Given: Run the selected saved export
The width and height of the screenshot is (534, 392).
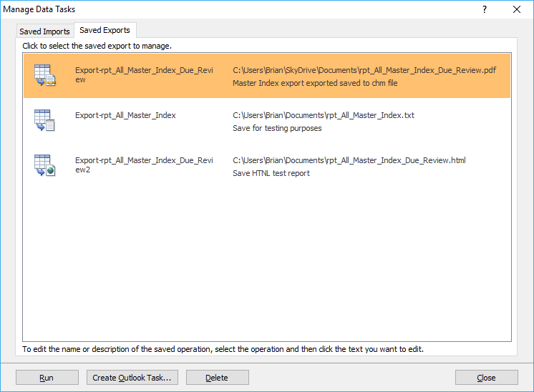Looking at the screenshot, I should [x=47, y=378].
